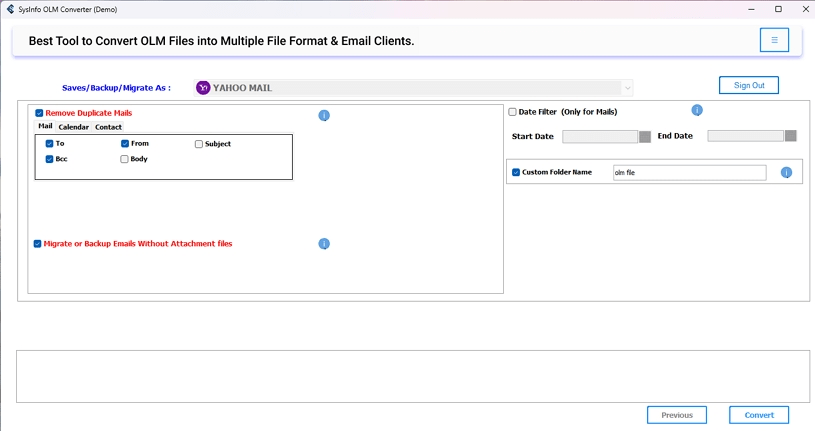
Task: Uncheck the Bcc checkbox
Action: coord(49,159)
